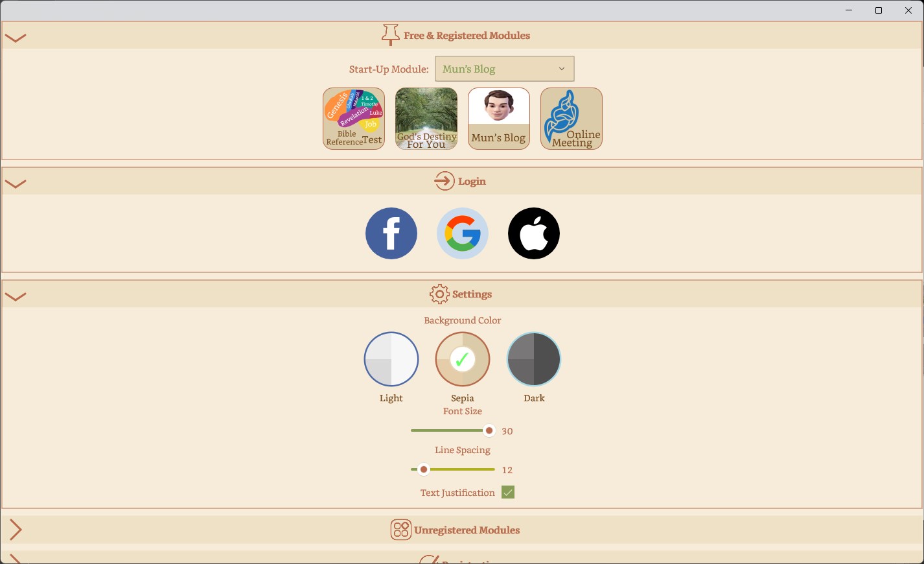The height and width of the screenshot is (564, 924).
Task: Launch the Online Meeting module
Action: point(572,119)
